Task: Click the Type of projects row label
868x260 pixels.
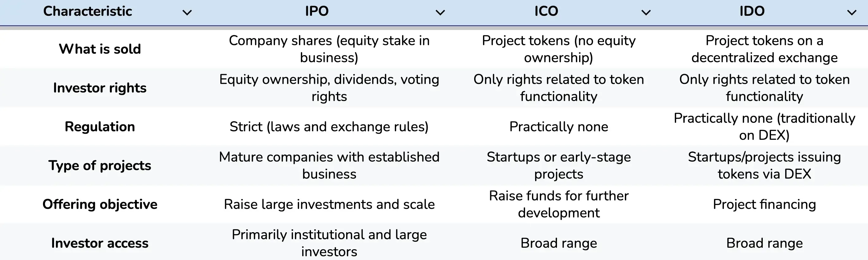Action: tap(100, 165)
